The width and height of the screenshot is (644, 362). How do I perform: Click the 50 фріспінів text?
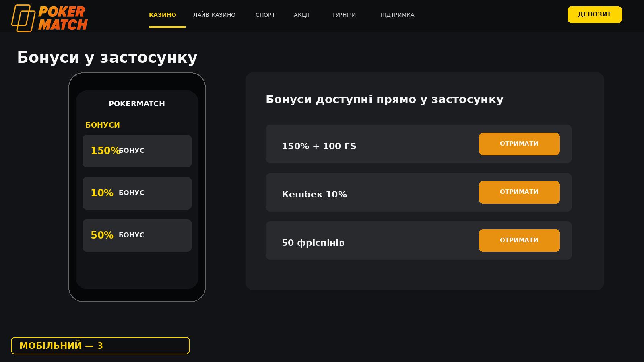pyautogui.click(x=313, y=243)
